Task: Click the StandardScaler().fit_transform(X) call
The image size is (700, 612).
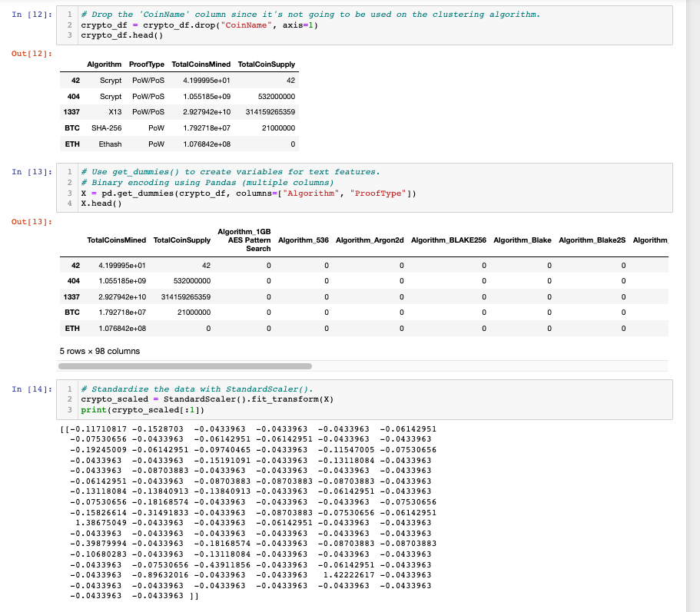Action: (x=248, y=399)
